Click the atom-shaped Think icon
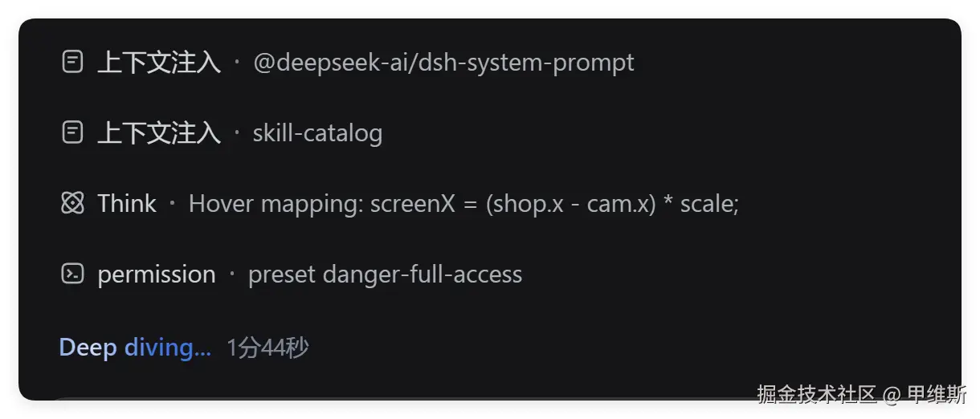 [72, 203]
